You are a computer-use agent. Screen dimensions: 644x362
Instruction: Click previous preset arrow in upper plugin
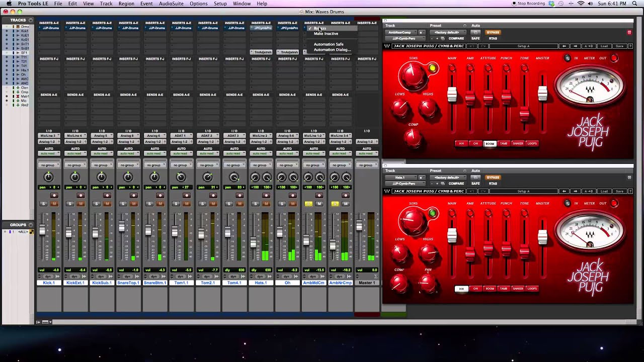pos(565,46)
